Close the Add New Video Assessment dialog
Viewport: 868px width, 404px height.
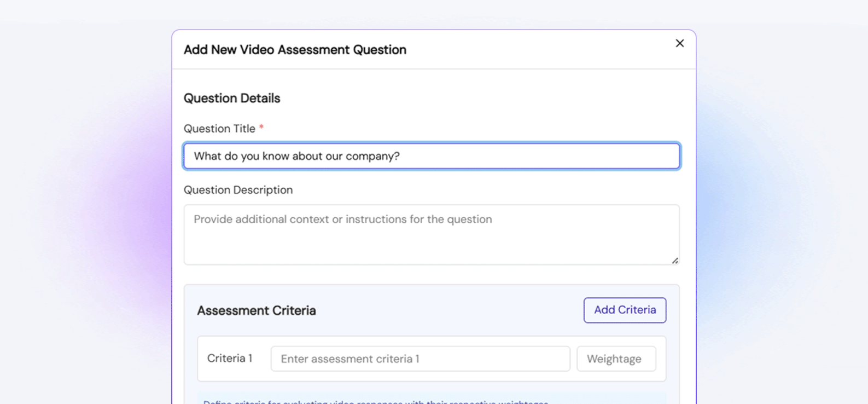tap(679, 43)
